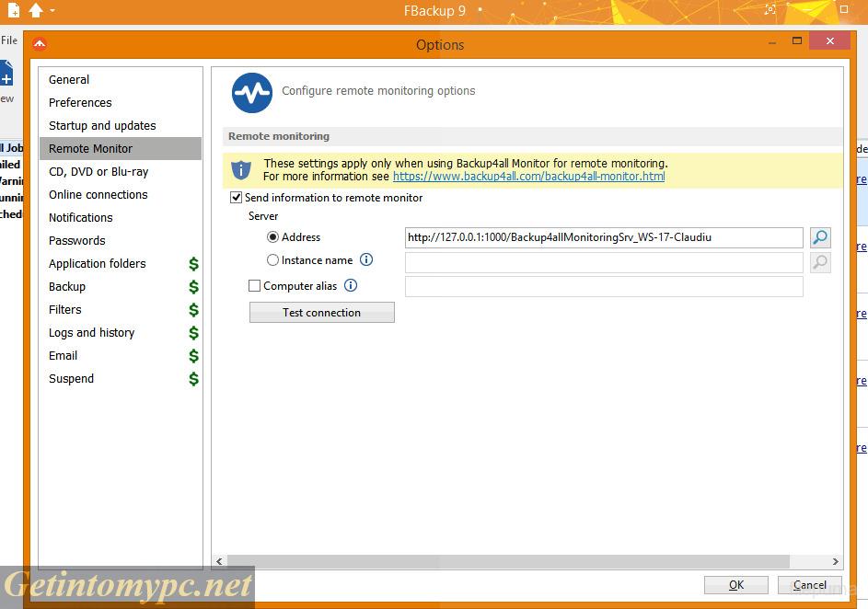The height and width of the screenshot is (609, 868).
Task: Click the PLUS dollar icon beside Backup
Action: 194,286
